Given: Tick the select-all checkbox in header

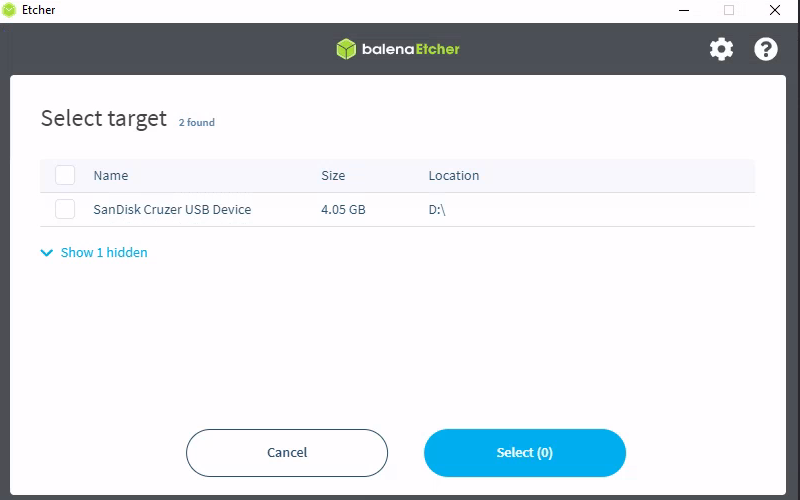Looking at the screenshot, I should (x=65, y=175).
